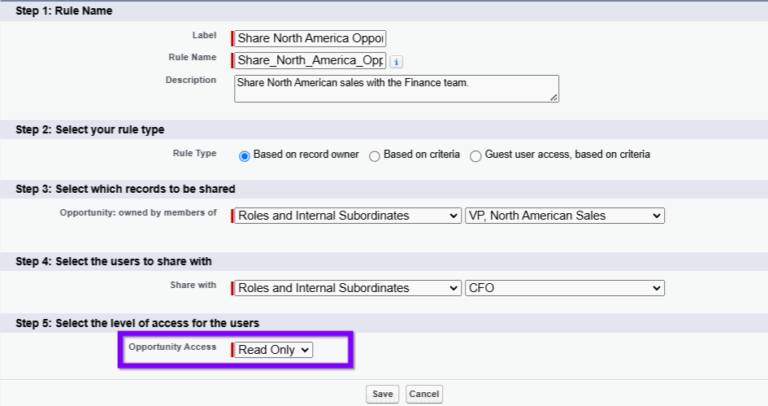Click the 'Step 2: Select your rule type' heading
The width and height of the screenshot is (768, 406).
90,130
